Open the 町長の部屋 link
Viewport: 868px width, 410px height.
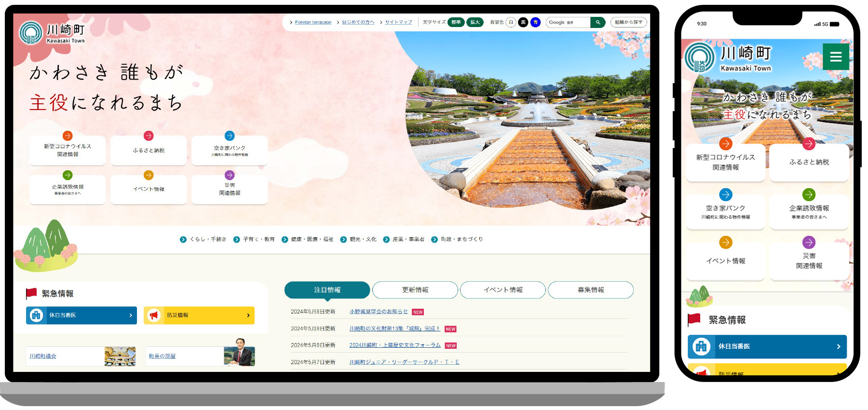(162, 356)
